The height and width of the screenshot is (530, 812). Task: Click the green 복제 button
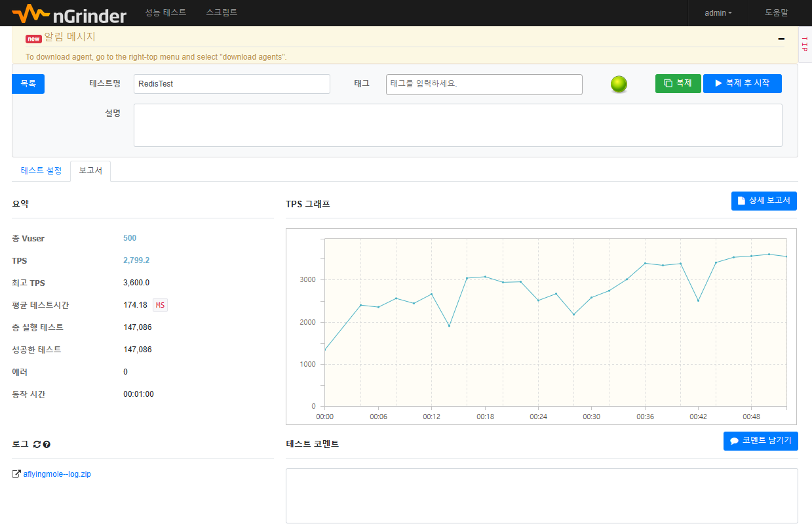pyautogui.click(x=678, y=83)
